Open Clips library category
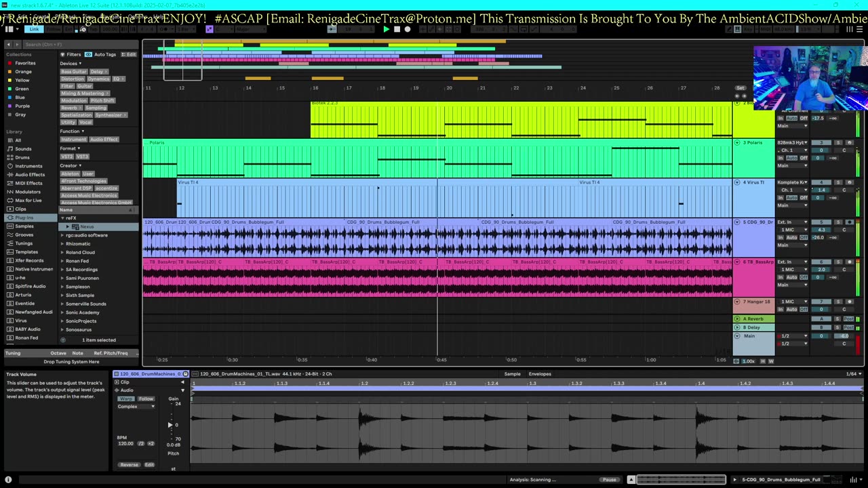This screenshot has height=488, width=868. pyautogui.click(x=20, y=209)
